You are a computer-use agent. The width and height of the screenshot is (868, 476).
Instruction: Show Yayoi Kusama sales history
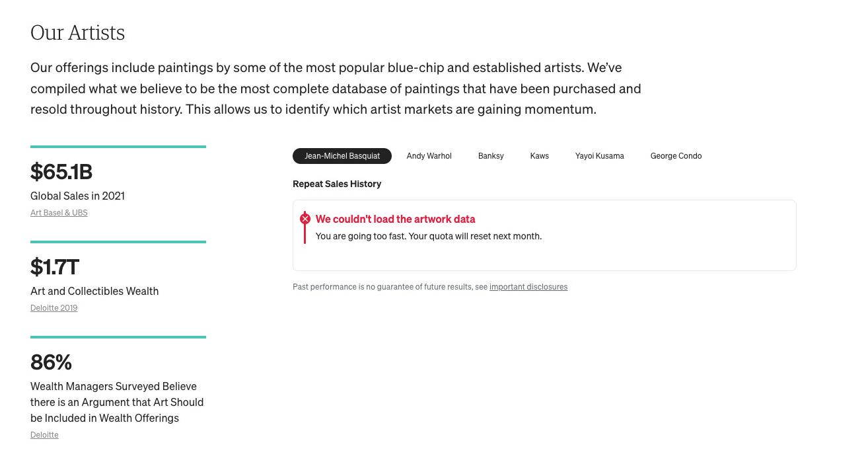pyautogui.click(x=599, y=156)
